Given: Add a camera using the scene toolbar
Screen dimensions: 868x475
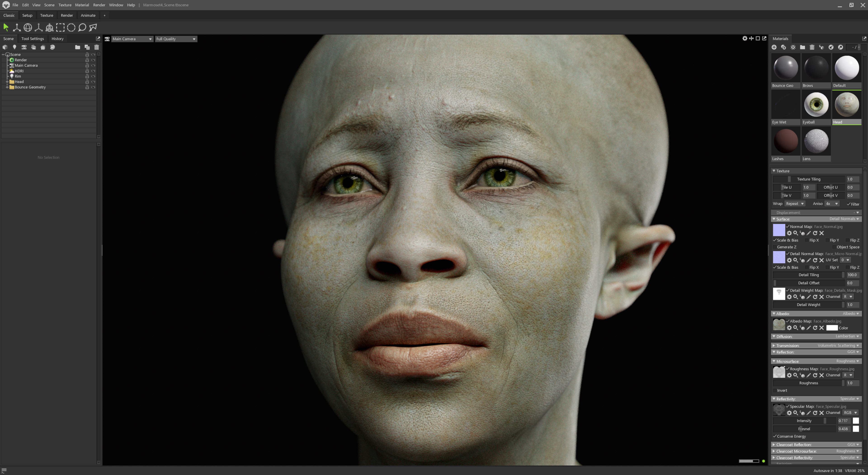Looking at the screenshot, I should [x=24, y=47].
